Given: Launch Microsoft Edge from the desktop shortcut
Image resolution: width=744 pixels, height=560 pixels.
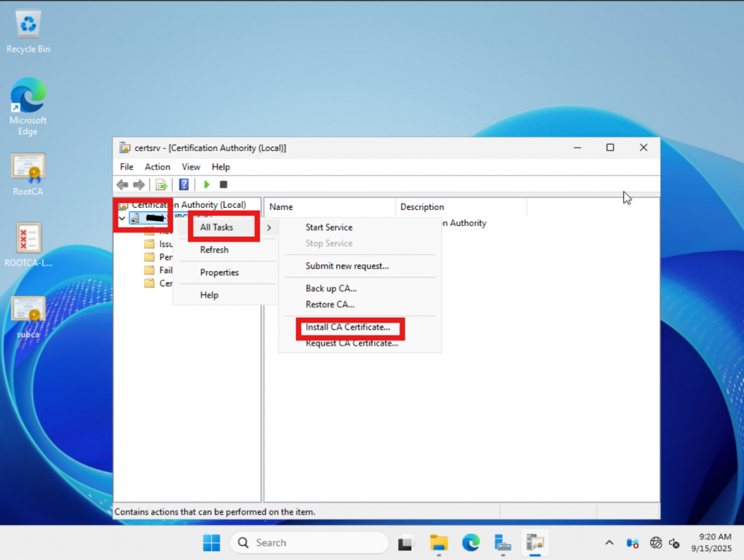Looking at the screenshot, I should pos(28,97).
